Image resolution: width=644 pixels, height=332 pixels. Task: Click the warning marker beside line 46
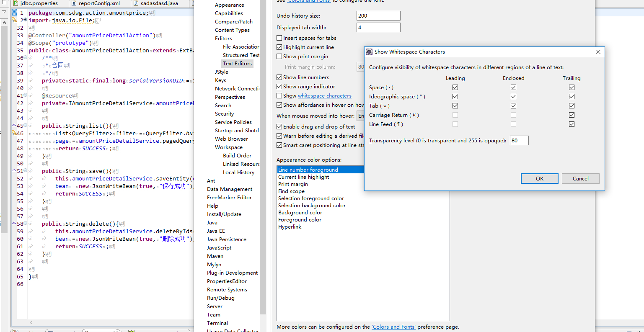[x=14, y=133]
